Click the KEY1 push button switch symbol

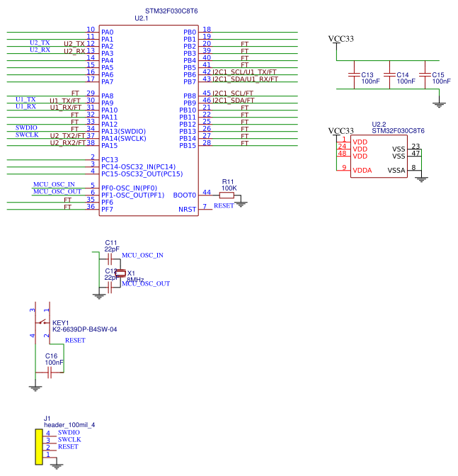coord(42,322)
